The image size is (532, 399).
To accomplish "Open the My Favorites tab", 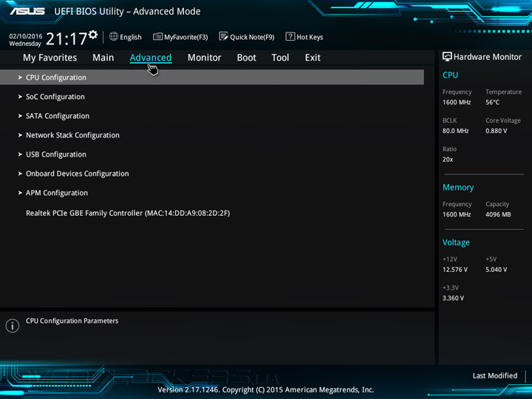I will pyautogui.click(x=50, y=58).
